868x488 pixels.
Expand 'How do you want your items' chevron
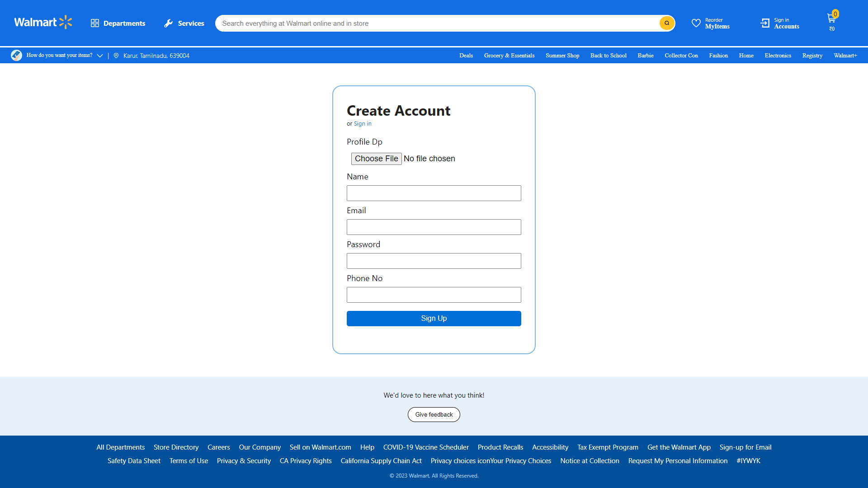[100, 56]
